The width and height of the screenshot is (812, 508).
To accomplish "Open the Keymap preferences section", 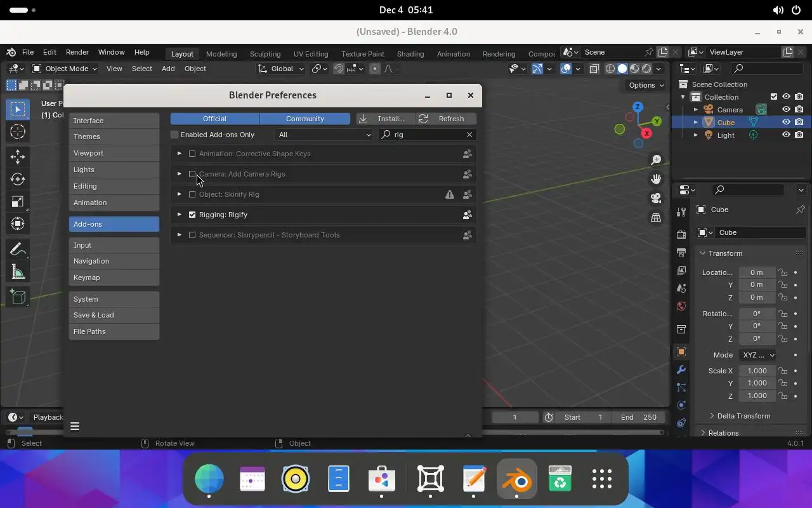I will tap(114, 277).
